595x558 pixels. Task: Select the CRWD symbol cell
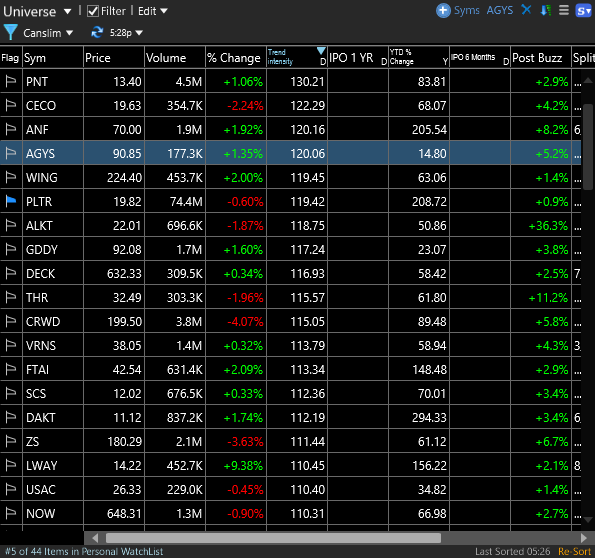(x=53, y=322)
